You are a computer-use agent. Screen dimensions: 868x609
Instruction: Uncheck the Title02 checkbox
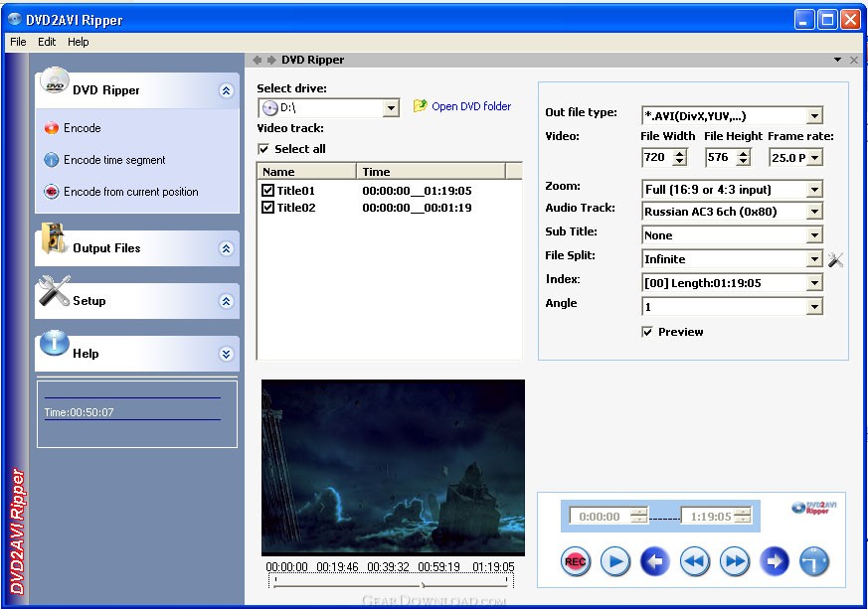click(267, 208)
